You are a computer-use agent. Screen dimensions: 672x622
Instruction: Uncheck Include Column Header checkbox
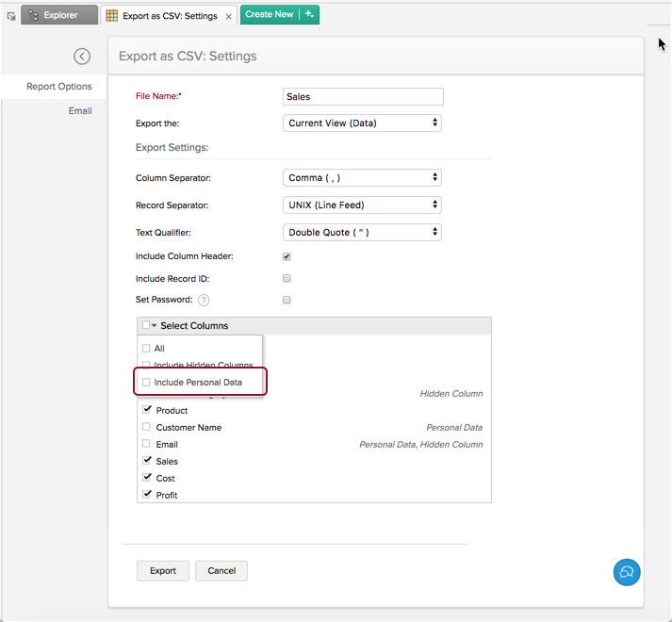(287, 256)
